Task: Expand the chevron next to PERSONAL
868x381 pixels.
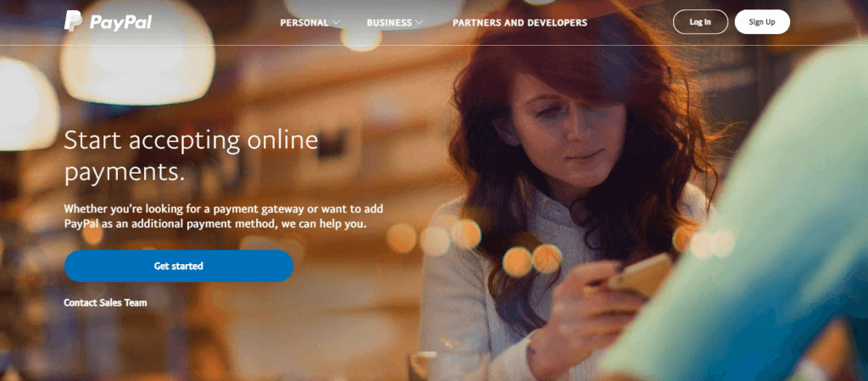Action: 336,23
